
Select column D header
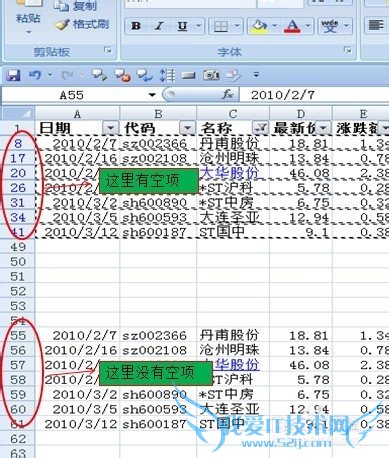click(301, 114)
